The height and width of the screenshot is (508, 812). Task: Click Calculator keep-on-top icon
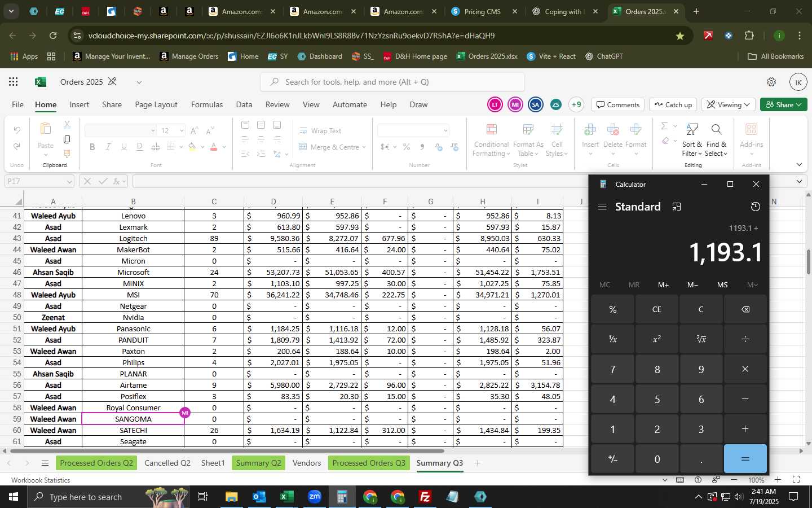point(677,207)
